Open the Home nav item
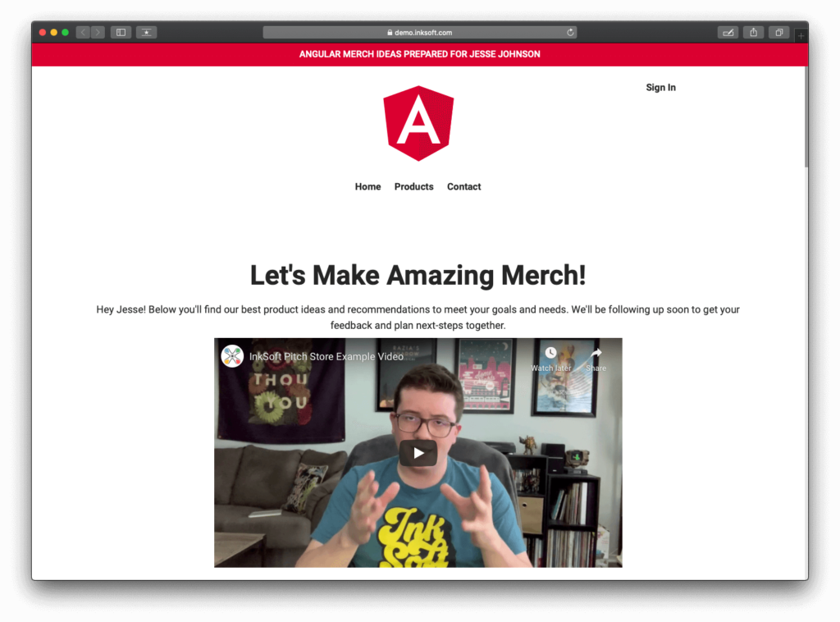 [x=367, y=186]
